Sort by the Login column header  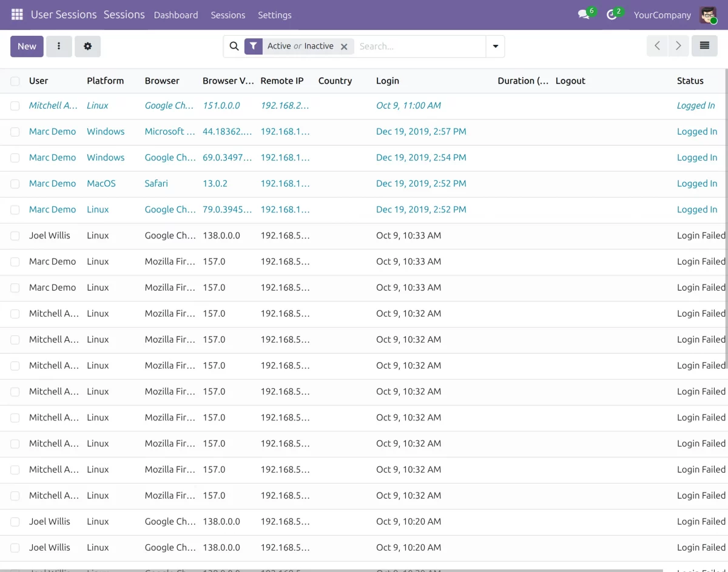point(388,81)
